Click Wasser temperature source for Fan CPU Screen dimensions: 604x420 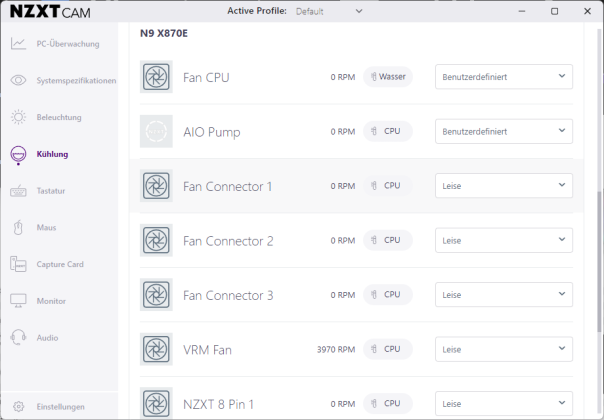[x=387, y=77]
